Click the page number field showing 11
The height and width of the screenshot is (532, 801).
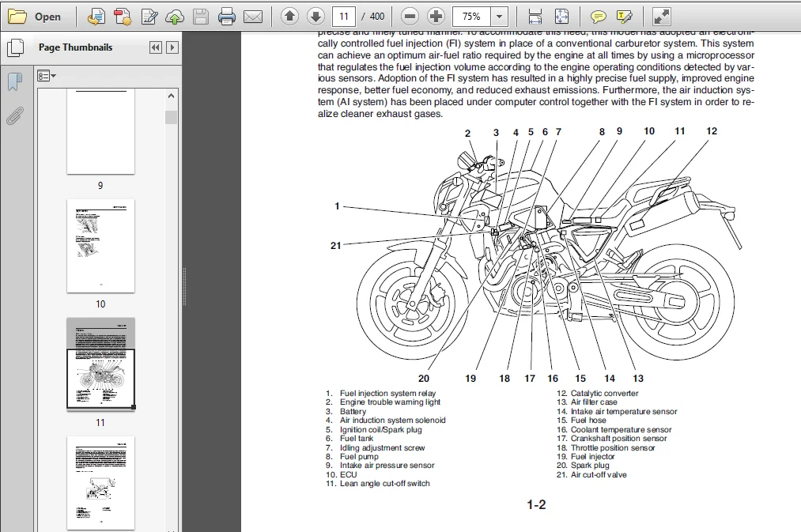tap(344, 17)
